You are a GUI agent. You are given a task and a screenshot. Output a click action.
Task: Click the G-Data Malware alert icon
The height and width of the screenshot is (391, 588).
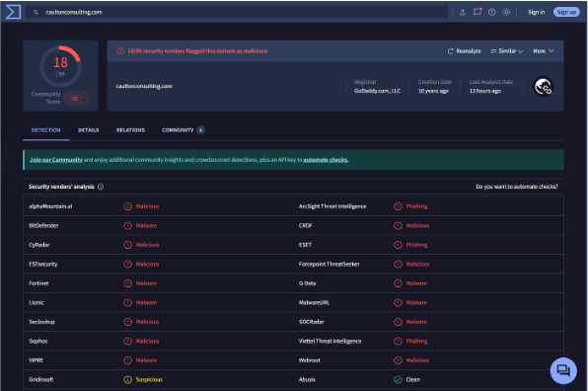pyautogui.click(x=398, y=283)
